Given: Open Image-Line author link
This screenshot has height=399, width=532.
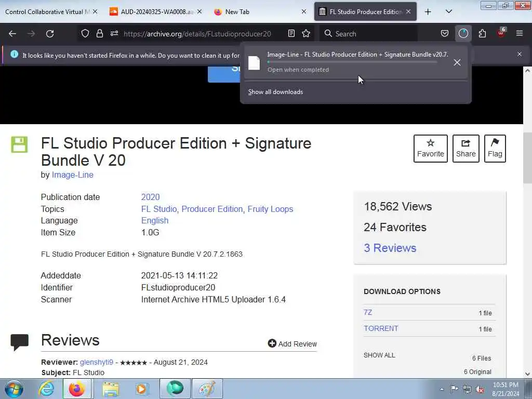Looking at the screenshot, I should click(x=72, y=175).
